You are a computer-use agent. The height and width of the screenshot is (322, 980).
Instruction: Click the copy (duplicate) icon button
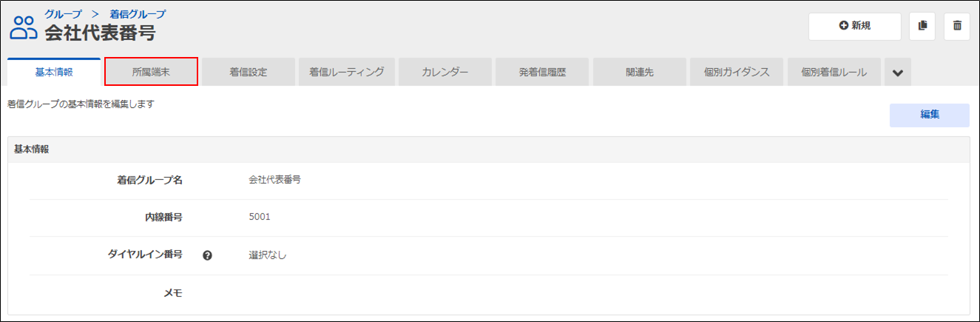(x=922, y=26)
